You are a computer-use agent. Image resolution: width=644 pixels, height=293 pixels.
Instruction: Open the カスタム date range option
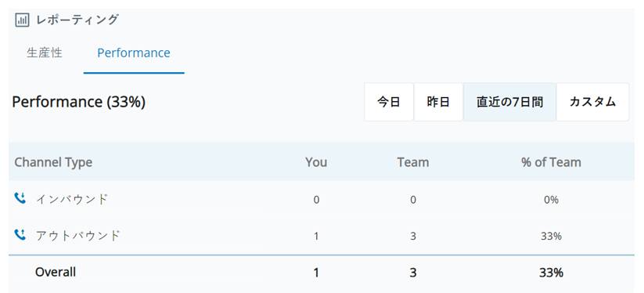(x=592, y=102)
